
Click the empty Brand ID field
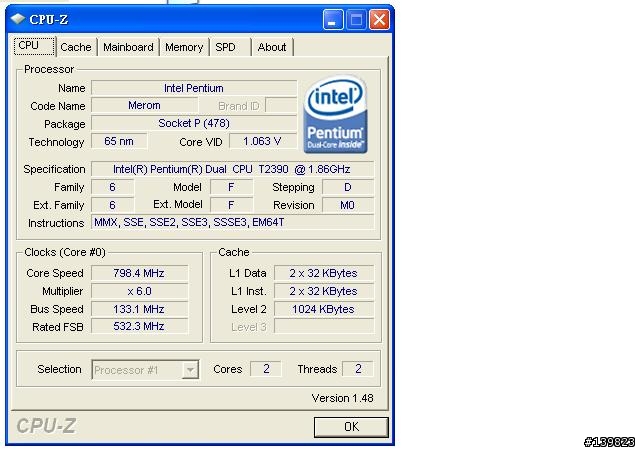point(281,105)
